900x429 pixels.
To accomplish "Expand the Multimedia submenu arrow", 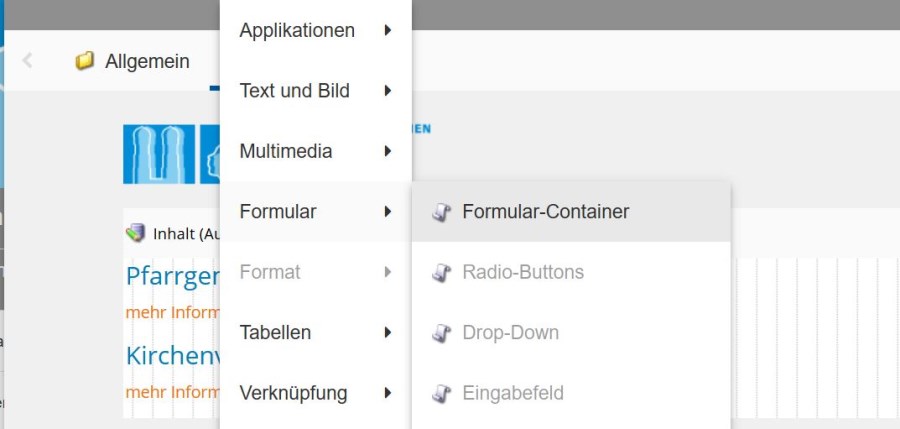I will [387, 152].
